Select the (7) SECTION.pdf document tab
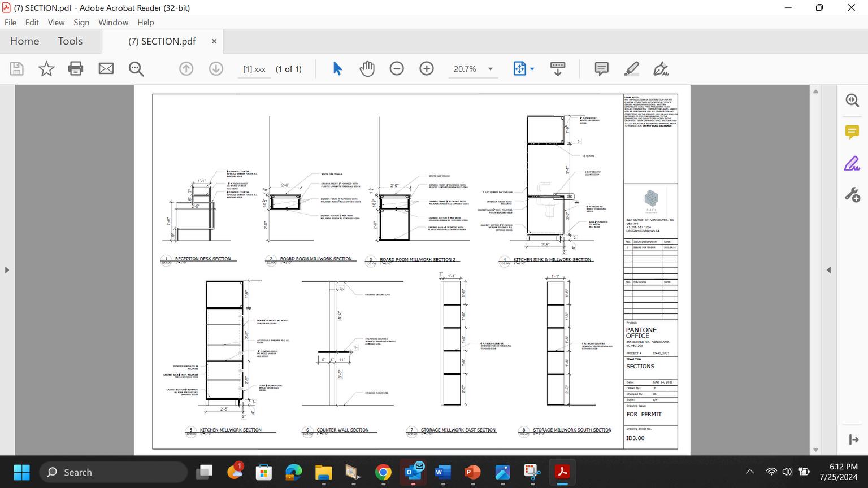This screenshot has width=868, height=488. [x=162, y=41]
